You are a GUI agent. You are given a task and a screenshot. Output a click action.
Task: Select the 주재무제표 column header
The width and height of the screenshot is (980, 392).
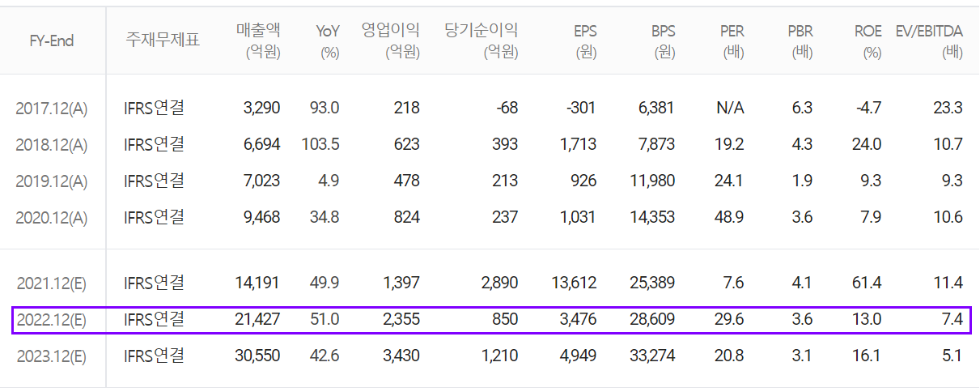pyautogui.click(x=163, y=40)
